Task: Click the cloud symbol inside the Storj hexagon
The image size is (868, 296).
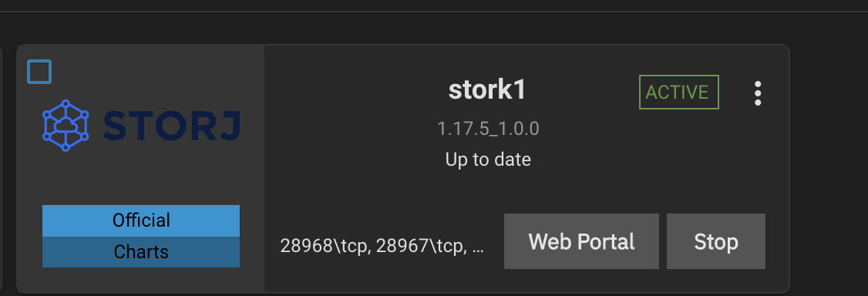Action: pos(66,126)
